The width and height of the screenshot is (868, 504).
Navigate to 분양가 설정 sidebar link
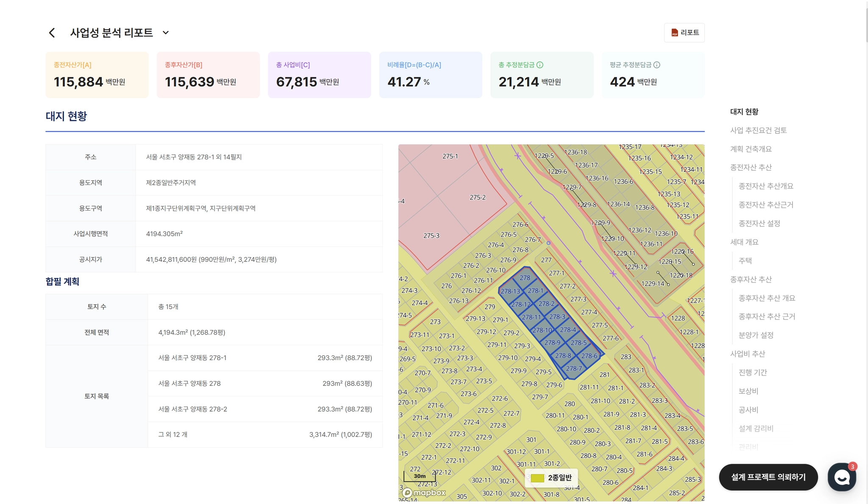tap(756, 335)
